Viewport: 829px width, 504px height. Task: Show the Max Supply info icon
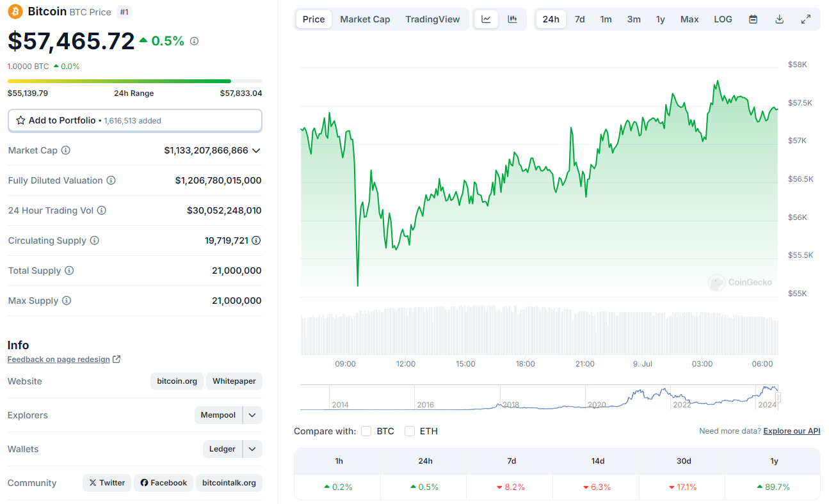67,301
